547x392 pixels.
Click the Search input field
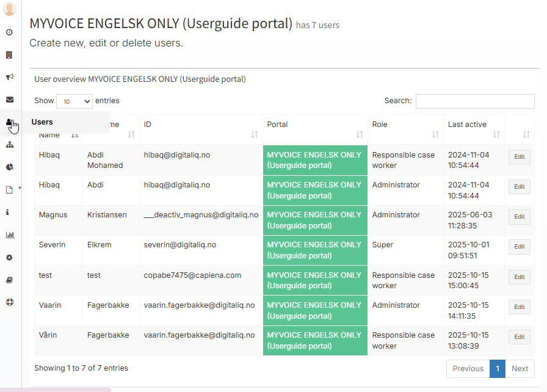[x=475, y=101]
